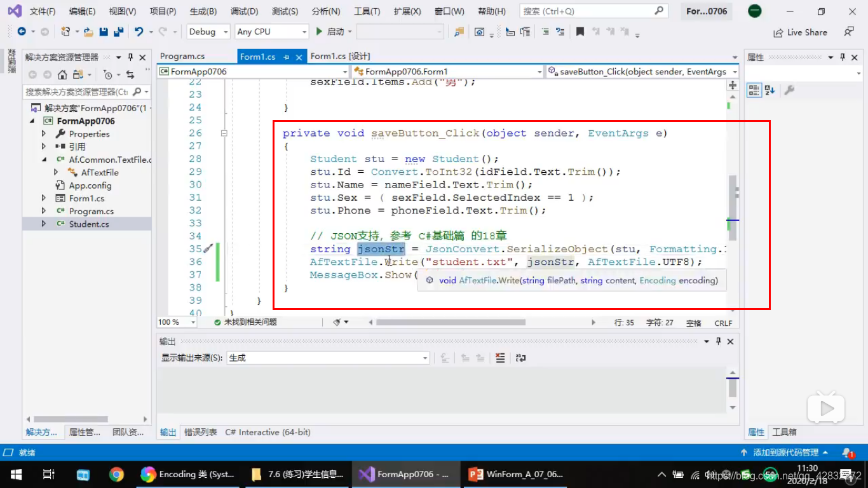868x488 pixels.
Task: Open the 生成(B) build menu
Action: (203, 11)
